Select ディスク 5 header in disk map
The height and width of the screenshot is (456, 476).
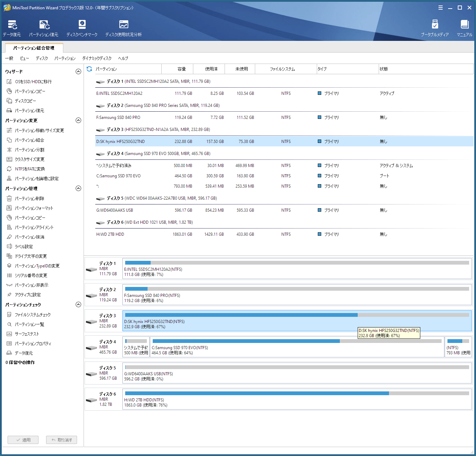point(103,373)
